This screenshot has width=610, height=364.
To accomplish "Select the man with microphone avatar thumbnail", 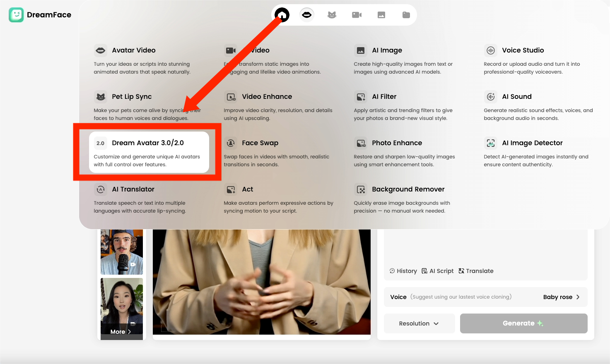I will click(x=122, y=252).
